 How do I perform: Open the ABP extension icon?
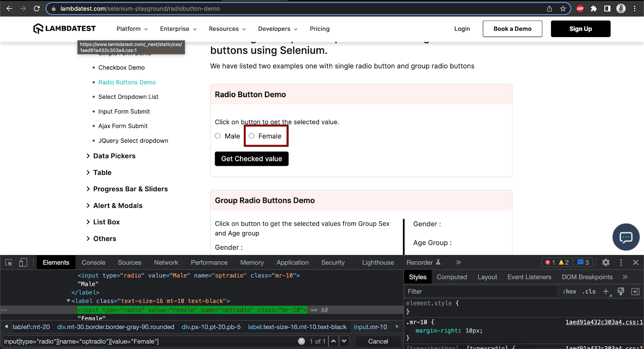click(x=580, y=8)
